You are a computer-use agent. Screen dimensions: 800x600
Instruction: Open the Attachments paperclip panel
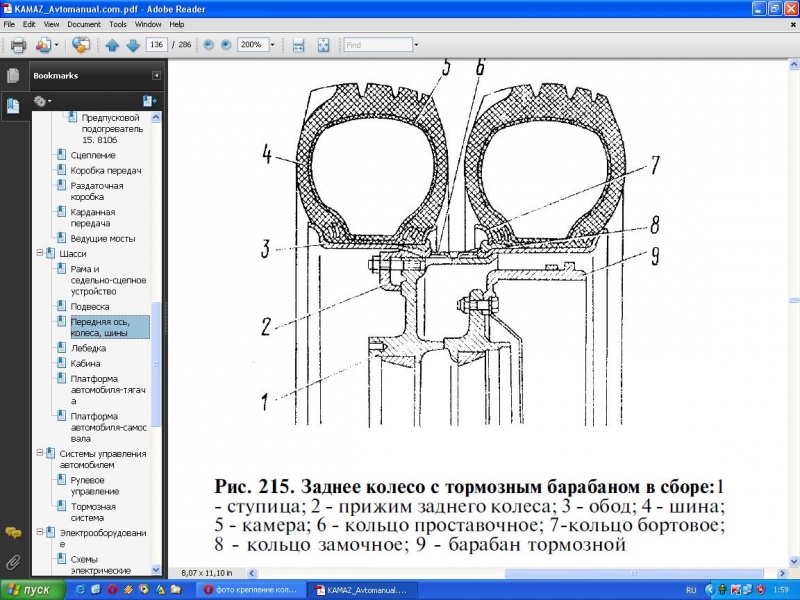(13, 561)
